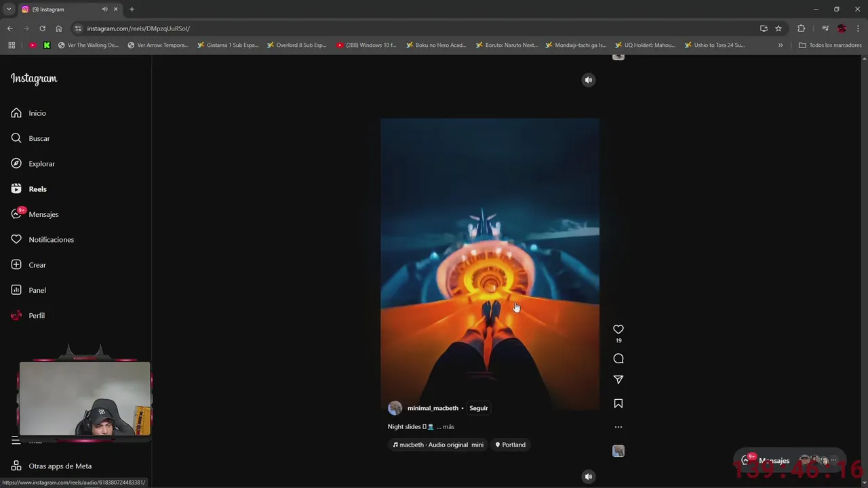Expand caption with más
The height and width of the screenshot is (488, 868).
point(448,427)
